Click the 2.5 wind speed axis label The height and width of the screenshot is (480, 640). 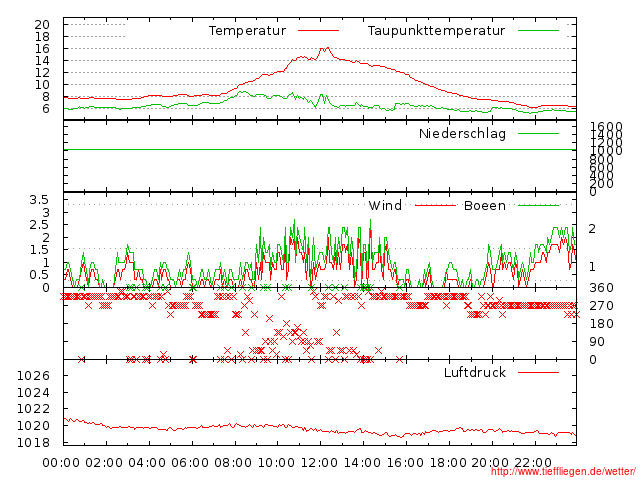point(39,225)
